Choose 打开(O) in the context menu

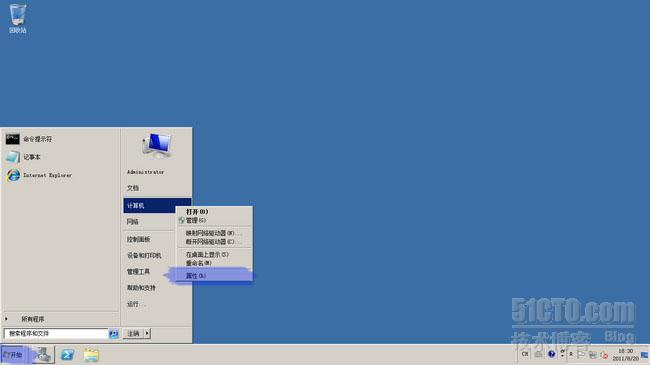tap(214, 212)
